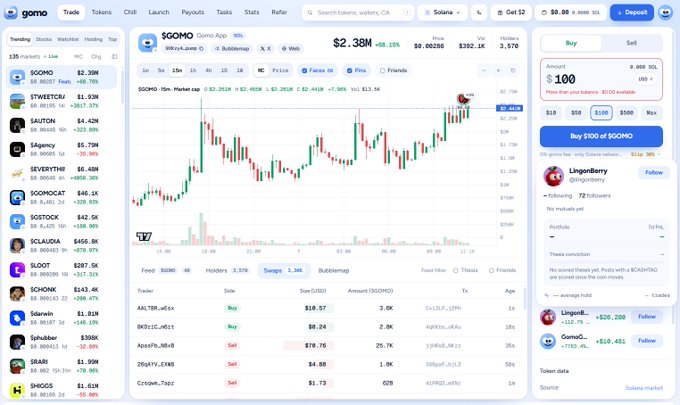680x405 pixels.
Task: Copy the contract address BKzy4..pump
Action: coord(184,49)
